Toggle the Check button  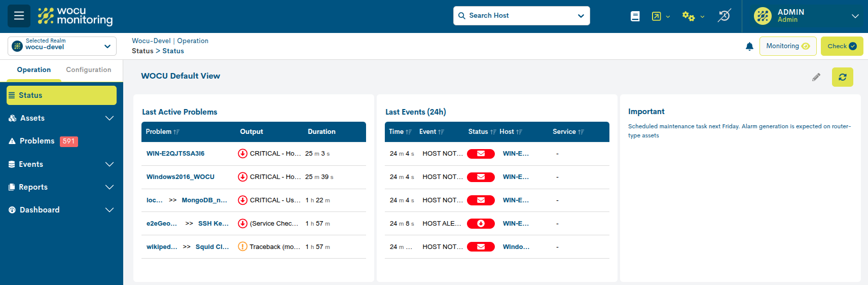click(842, 46)
